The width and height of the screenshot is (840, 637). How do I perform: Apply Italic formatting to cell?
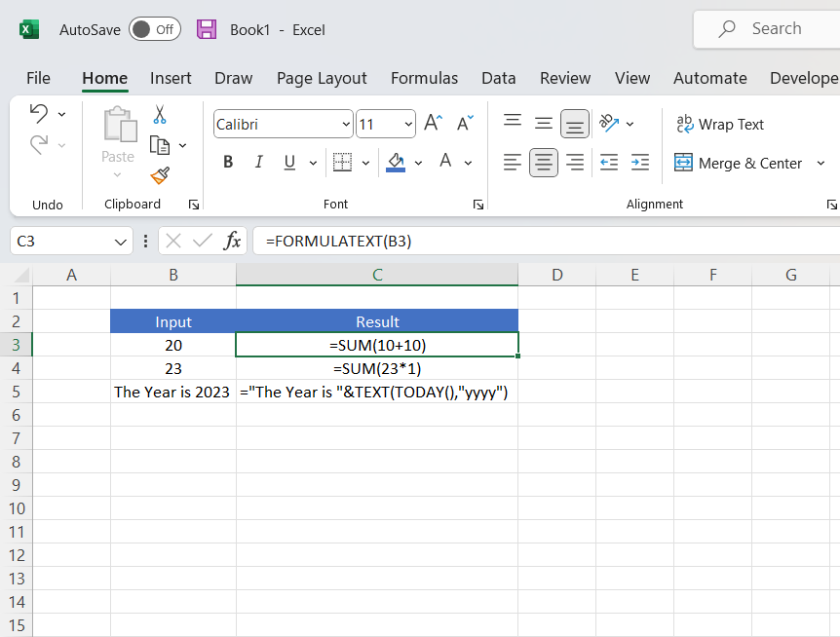[x=258, y=163]
